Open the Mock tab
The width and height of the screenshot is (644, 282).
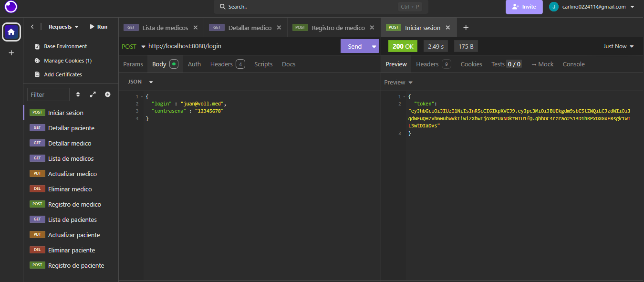click(x=542, y=64)
